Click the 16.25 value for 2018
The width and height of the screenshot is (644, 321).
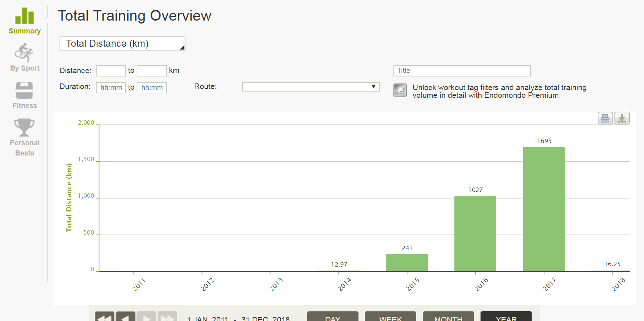click(x=612, y=264)
